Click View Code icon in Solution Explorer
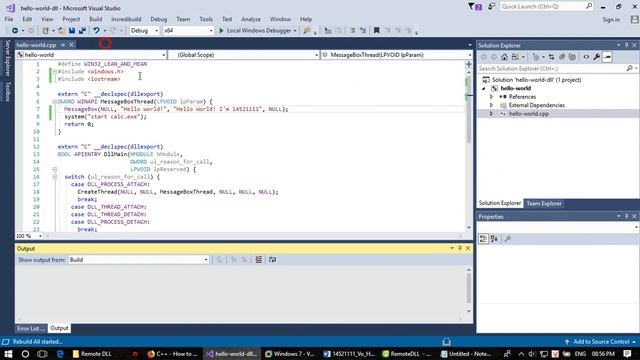 (x=586, y=57)
